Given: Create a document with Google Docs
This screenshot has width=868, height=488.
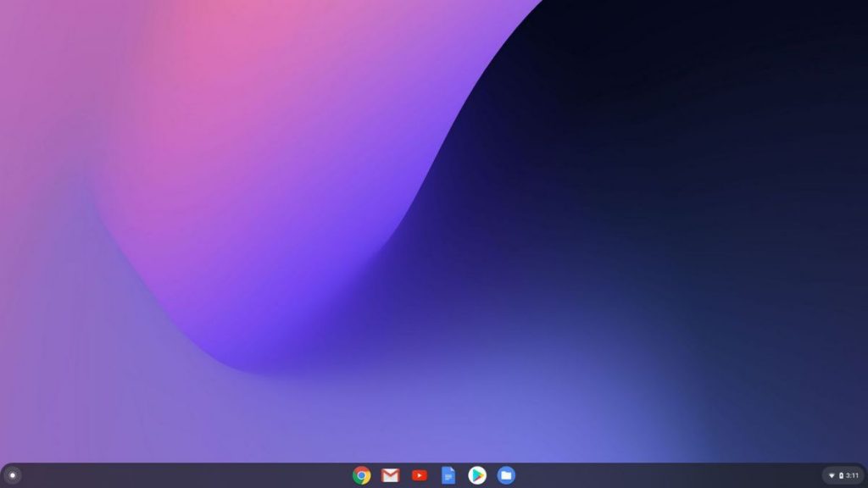Looking at the screenshot, I should coord(449,476).
